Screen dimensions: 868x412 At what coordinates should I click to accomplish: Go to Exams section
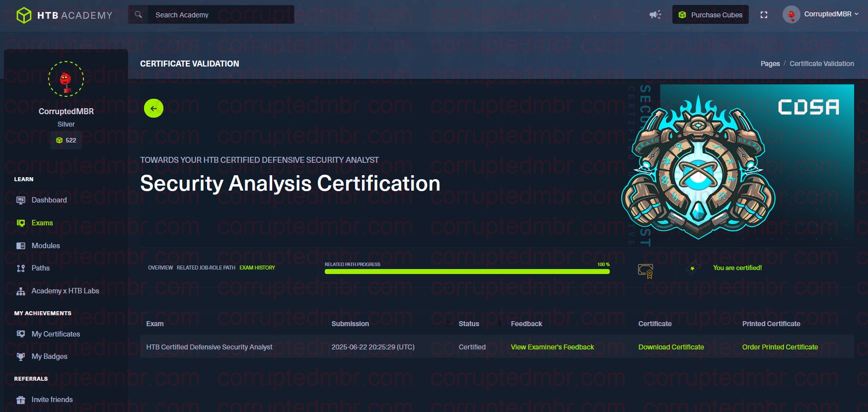click(x=42, y=223)
